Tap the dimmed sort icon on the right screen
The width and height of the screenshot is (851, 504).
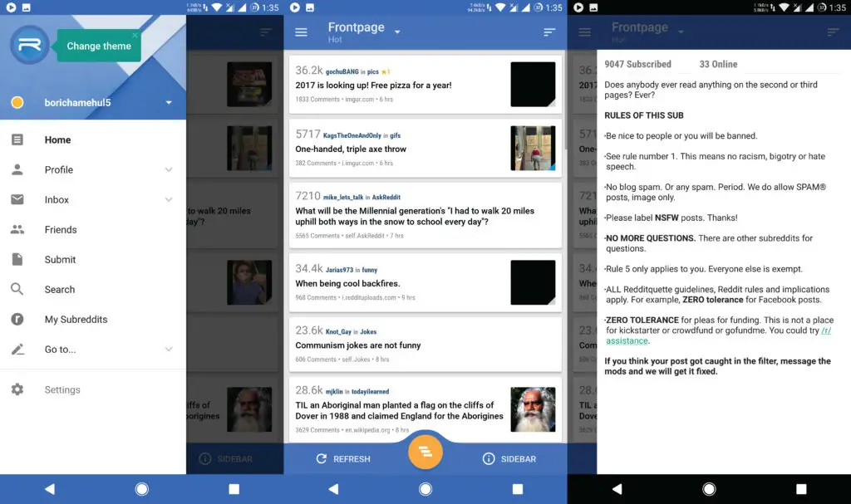(x=833, y=32)
